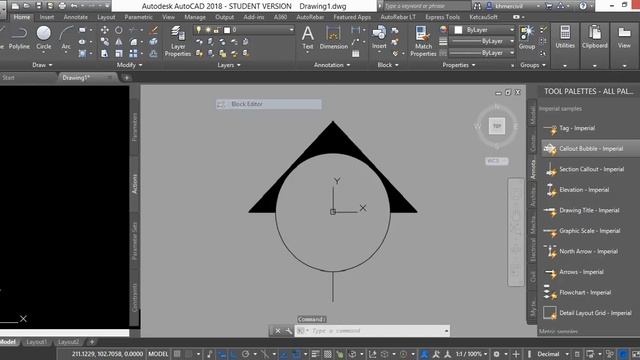Open the Manage ribbon tab
The width and height of the screenshot is (640, 360).
point(195,17)
